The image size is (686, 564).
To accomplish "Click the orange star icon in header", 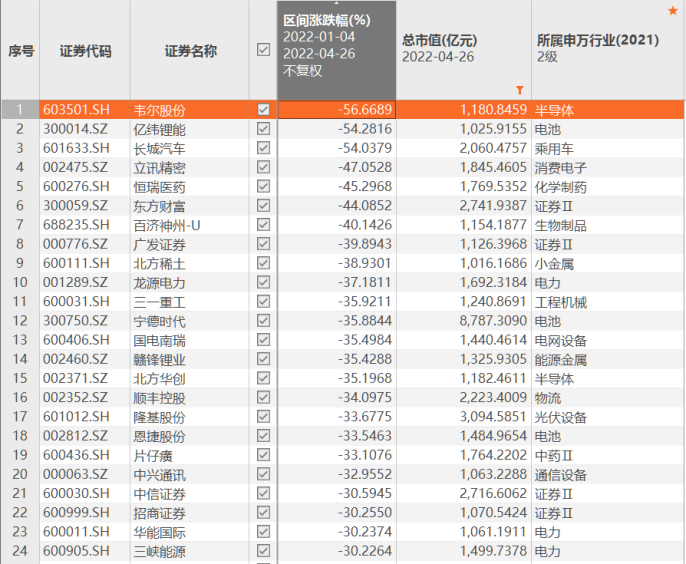I will 673,11.
